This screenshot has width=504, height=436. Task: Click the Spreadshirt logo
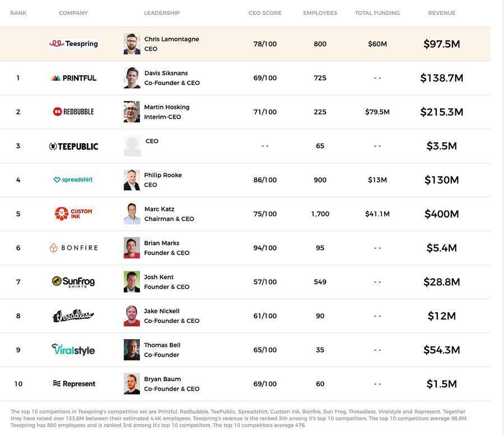point(73,180)
